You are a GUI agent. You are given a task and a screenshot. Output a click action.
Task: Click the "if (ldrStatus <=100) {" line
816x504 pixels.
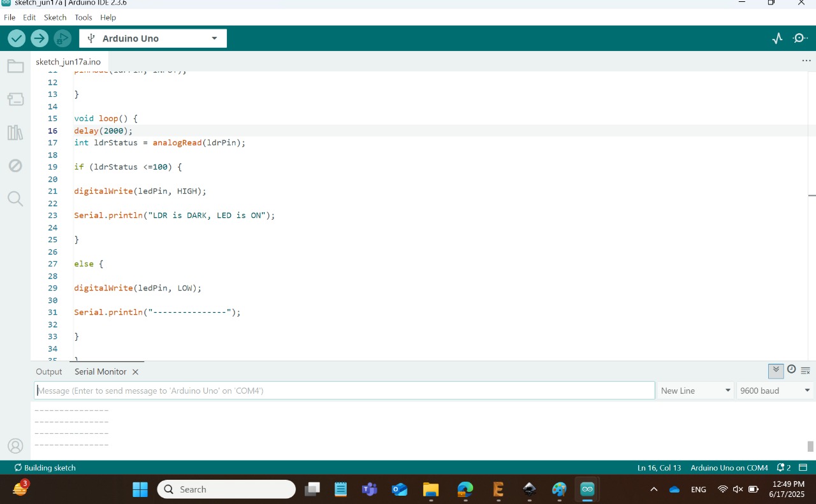[x=128, y=167]
